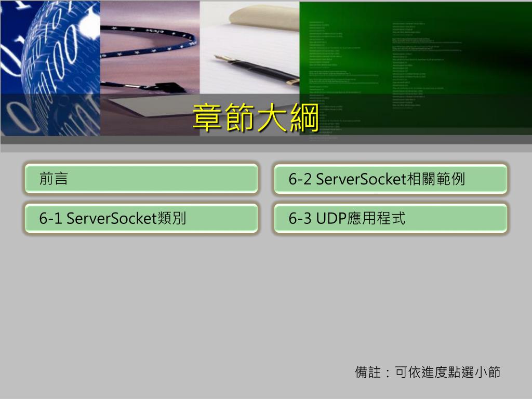532x399 pixels.
Task: Select the dark gray separator bar under header
Action: point(266,140)
